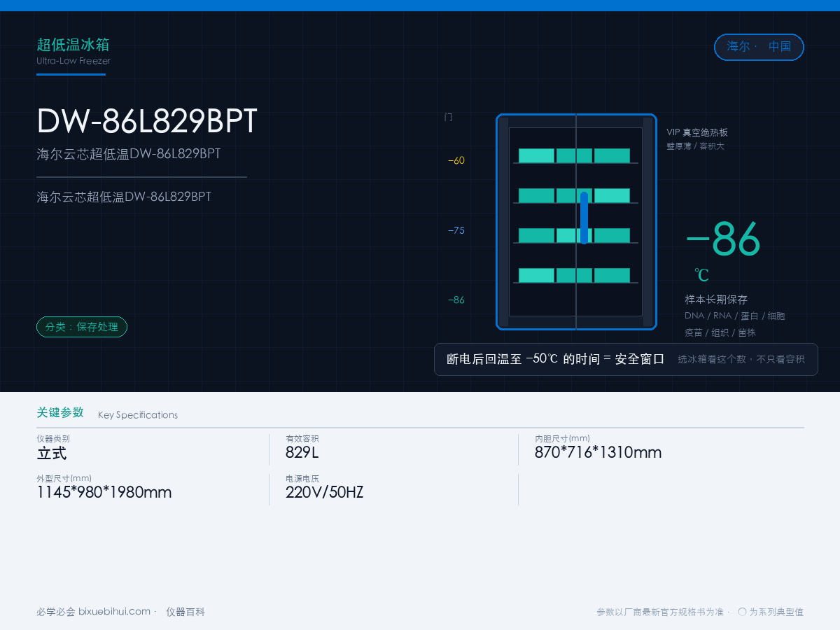Image resolution: width=840 pixels, height=630 pixels.
Task: Click the 内胆尺寸(mm) field label
Action: pyautogui.click(x=562, y=439)
